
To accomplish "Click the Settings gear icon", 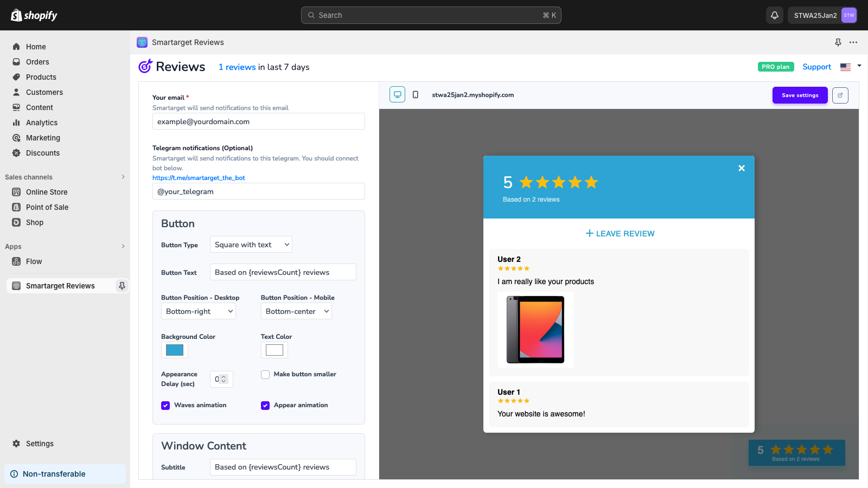I will (x=16, y=444).
